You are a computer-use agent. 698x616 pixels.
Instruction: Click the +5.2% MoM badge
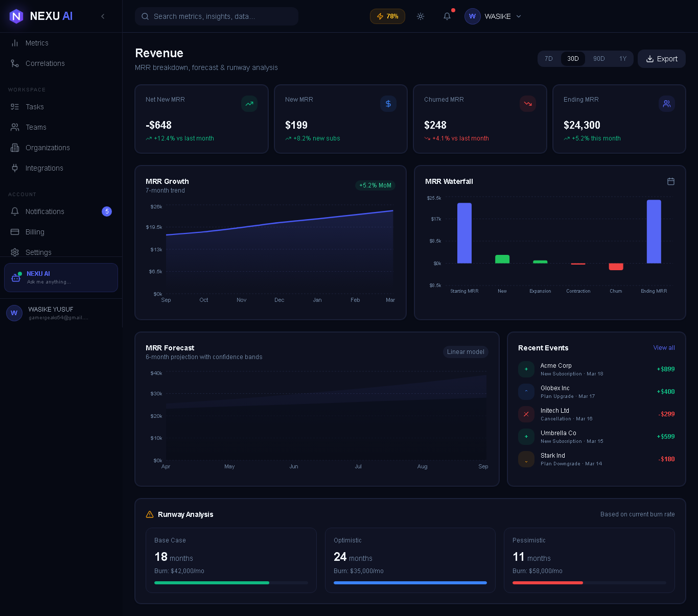point(375,185)
